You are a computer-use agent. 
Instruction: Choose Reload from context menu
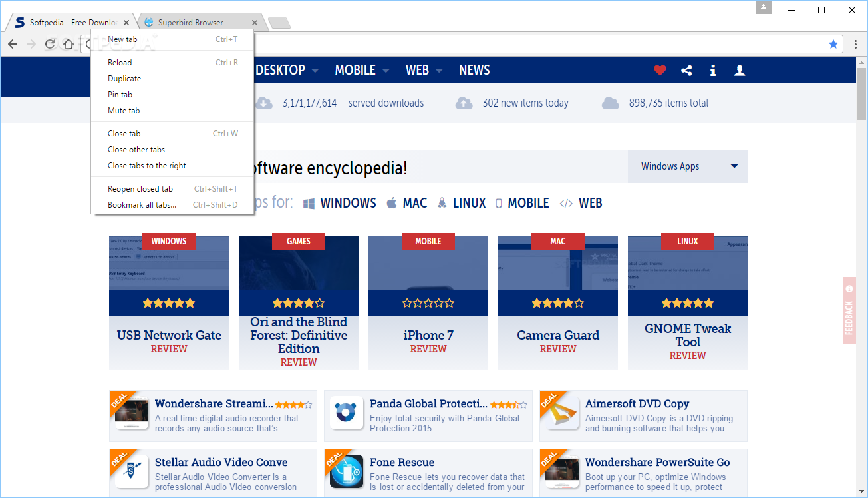172,63
